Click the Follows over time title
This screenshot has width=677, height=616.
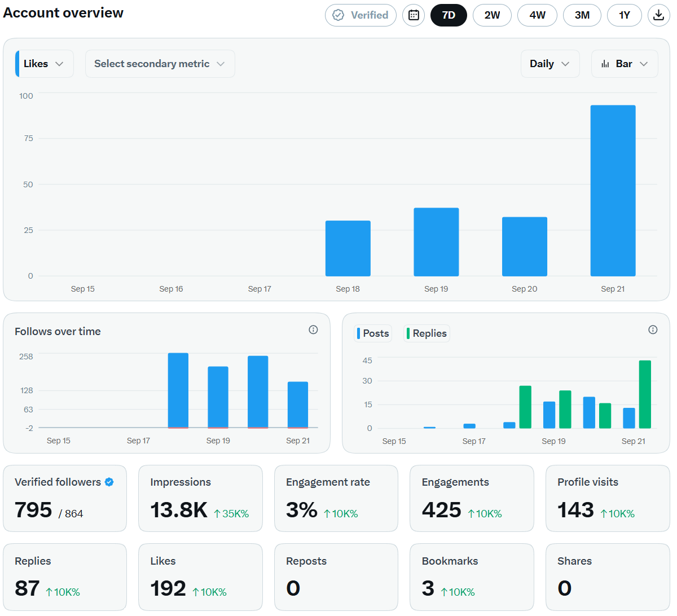[58, 331]
